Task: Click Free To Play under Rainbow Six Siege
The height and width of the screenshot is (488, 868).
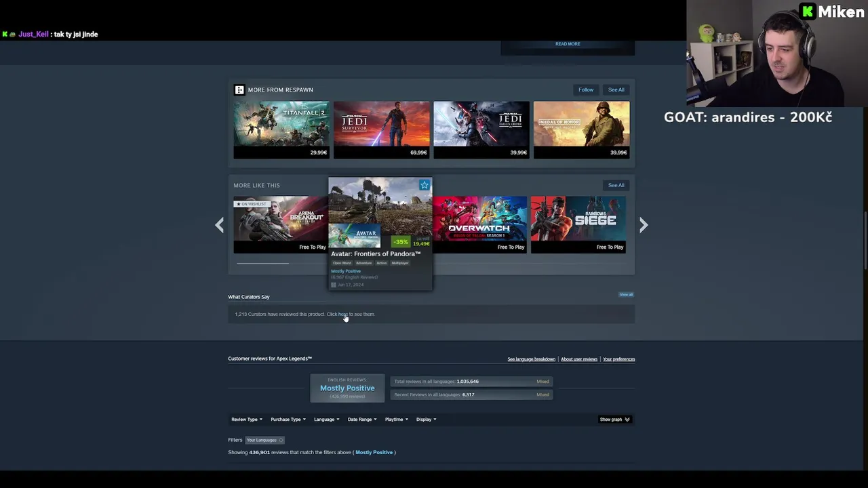Action: point(610,247)
